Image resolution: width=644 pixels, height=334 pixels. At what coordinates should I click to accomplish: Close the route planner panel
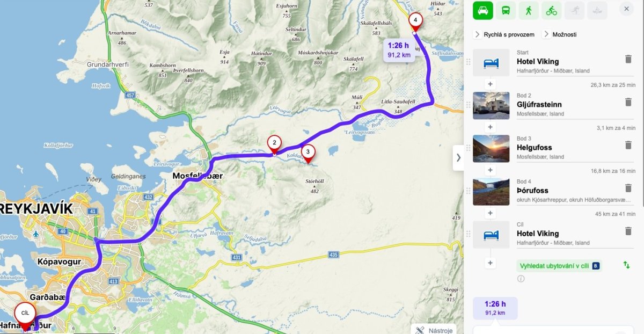(x=626, y=9)
